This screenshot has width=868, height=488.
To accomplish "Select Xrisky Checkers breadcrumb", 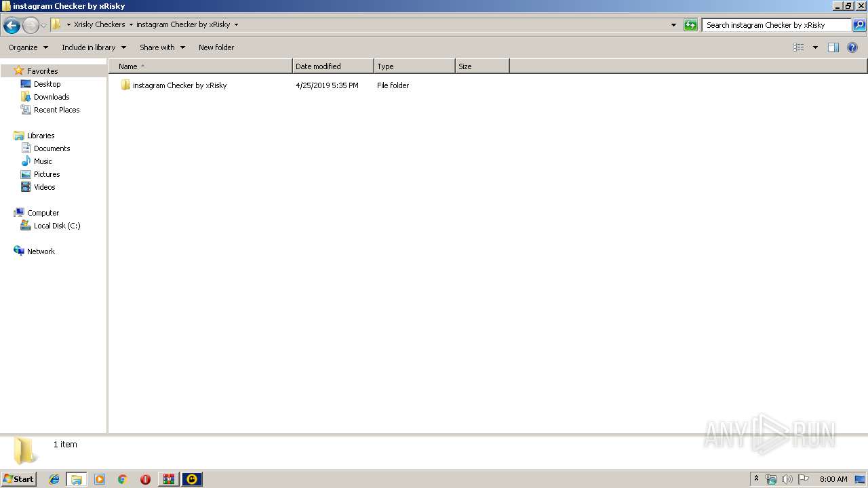I will click(99, 24).
